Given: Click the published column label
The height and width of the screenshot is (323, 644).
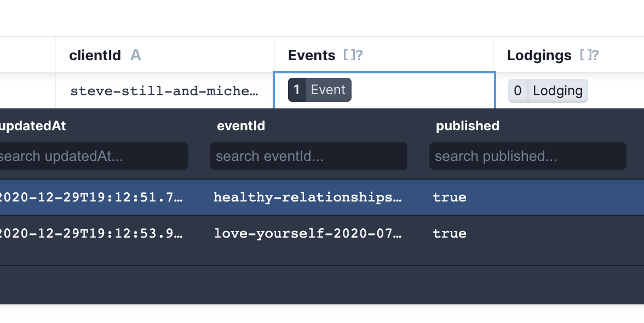Looking at the screenshot, I should pos(468,125).
